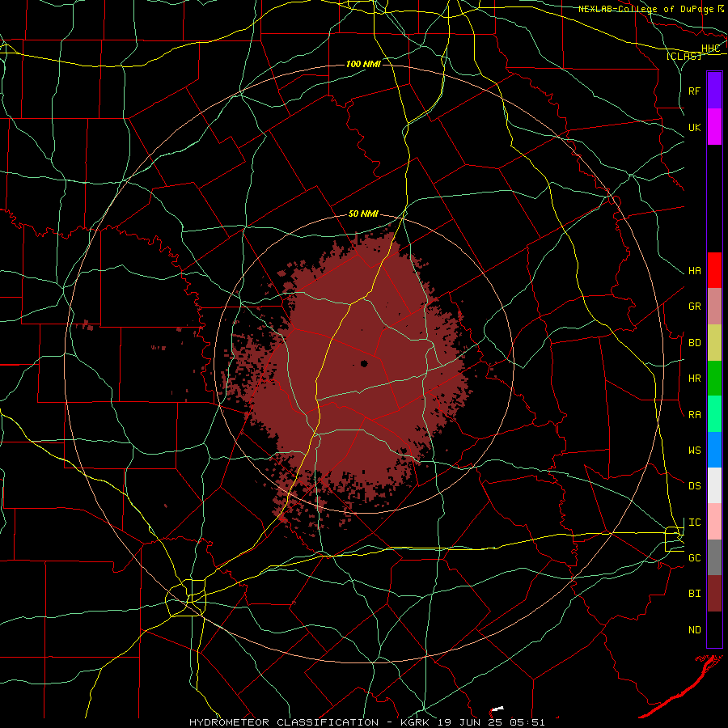Viewport: 728px width, 728px height.
Task: Click the light pink IC color block
Action: coord(714,522)
